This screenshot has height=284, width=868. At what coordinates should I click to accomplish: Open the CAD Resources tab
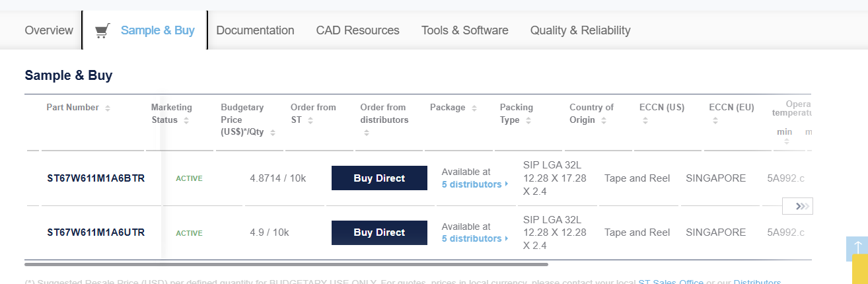357,30
